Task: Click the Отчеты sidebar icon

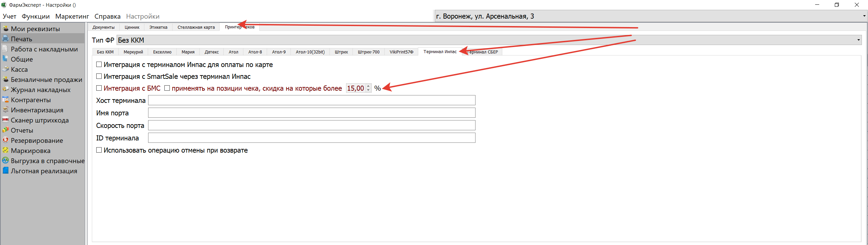Action: tap(5, 130)
